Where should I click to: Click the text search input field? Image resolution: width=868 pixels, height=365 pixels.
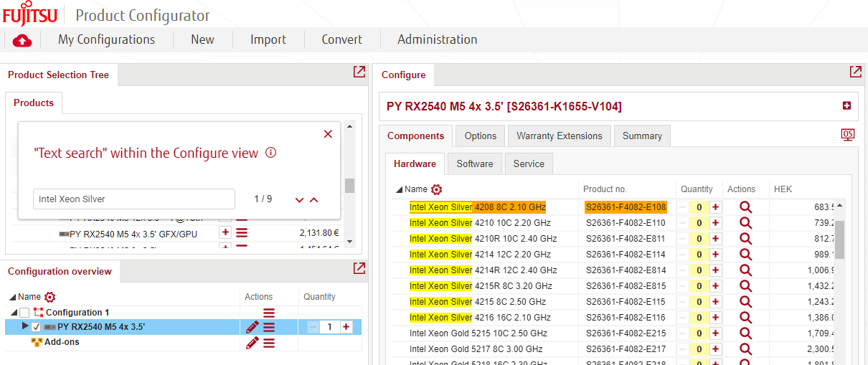134,199
